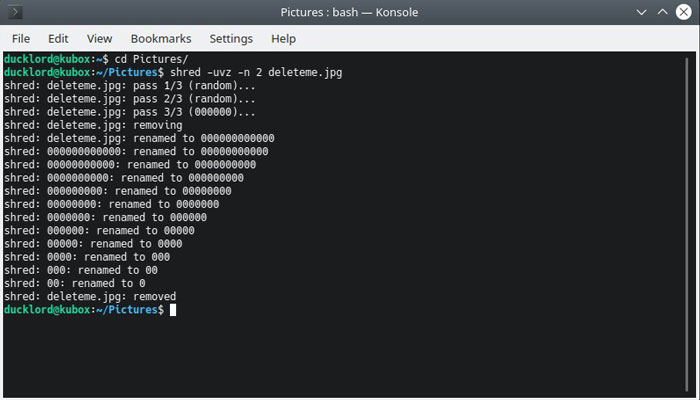Open the View menu
This screenshot has height=400, width=700.
[99, 39]
